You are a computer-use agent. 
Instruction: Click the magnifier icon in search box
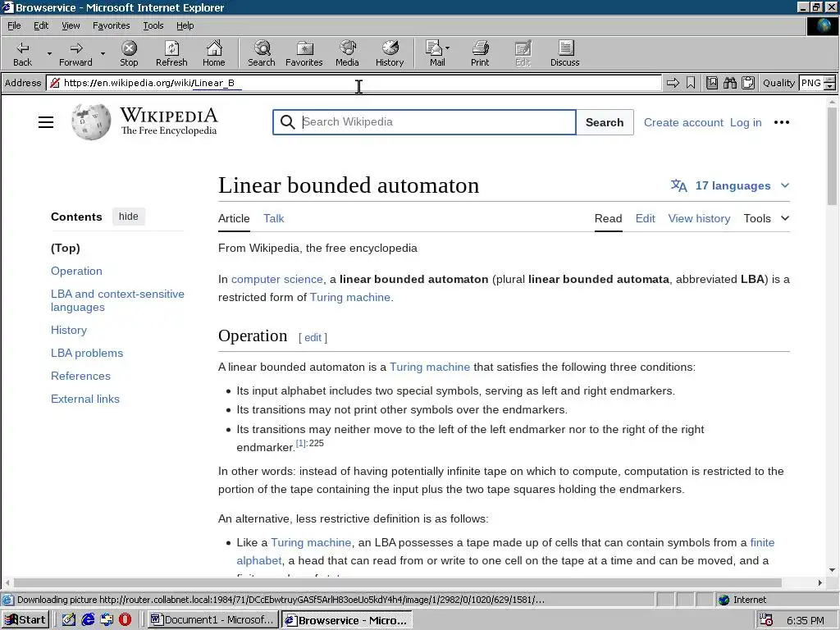288,122
